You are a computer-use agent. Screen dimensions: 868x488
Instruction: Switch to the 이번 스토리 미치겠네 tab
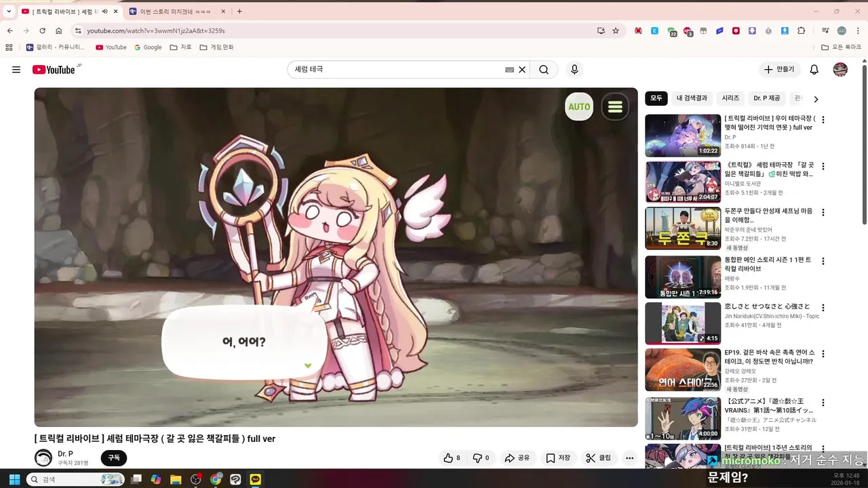coord(175,12)
